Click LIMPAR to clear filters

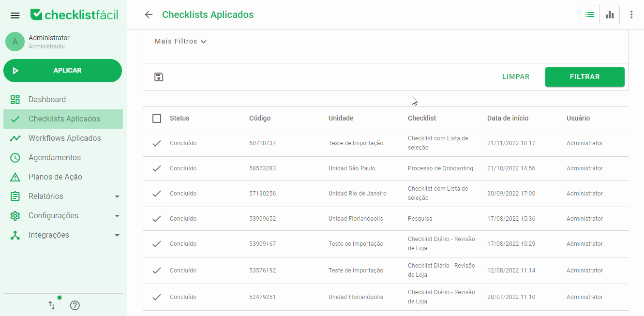[516, 76]
